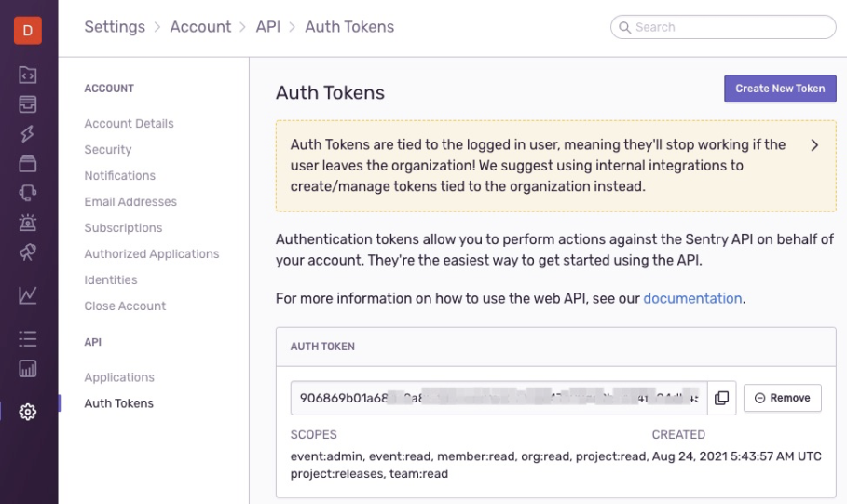The height and width of the screenshot is (504, 847).
Task: Open Issues from the sidebar inbox icon
Action: pos(28,104)
